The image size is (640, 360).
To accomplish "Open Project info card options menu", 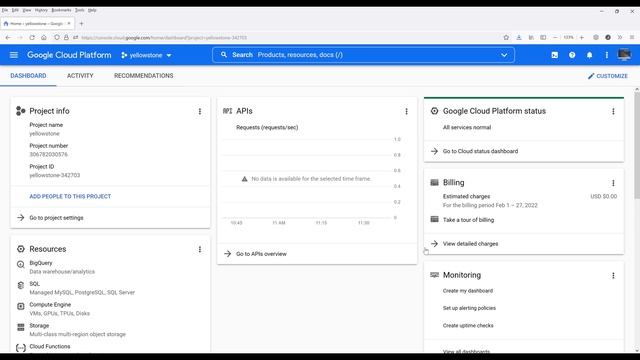I will [200, 111].
